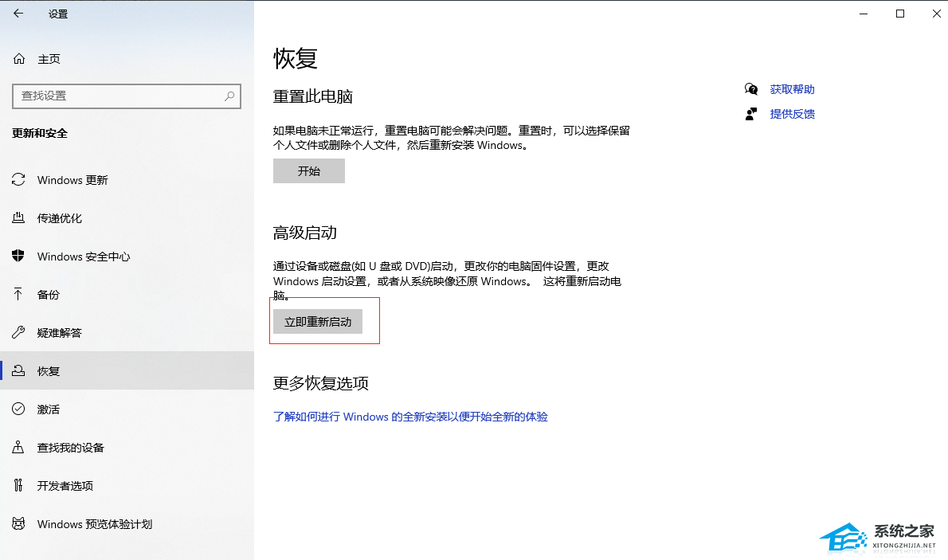Open the 提供反馈 link

point(792,114)
